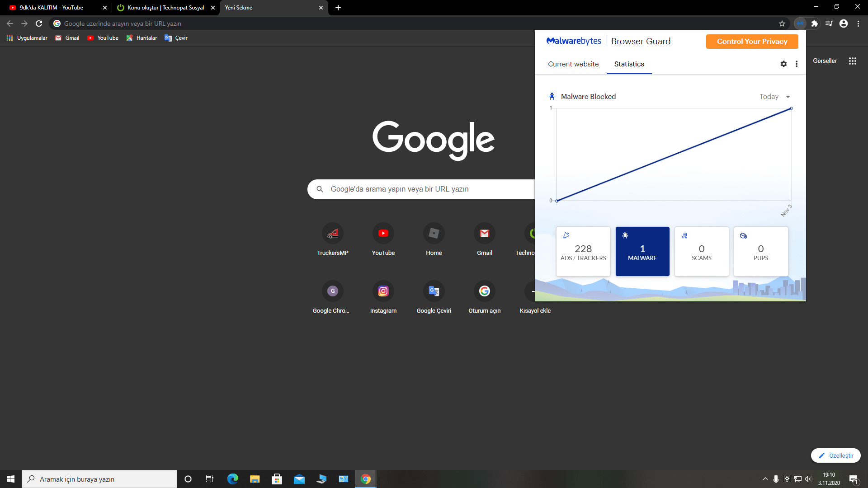Click the Özelleştir customize button
Image resolution: width=868 pixels, height=488 pixels.
click(x=835, y=455)
